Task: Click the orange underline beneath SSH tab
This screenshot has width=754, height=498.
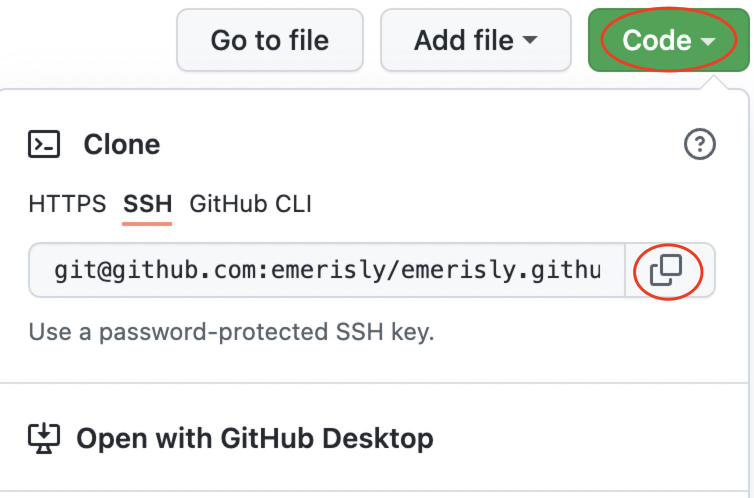Action: click(x=148, y=223)
